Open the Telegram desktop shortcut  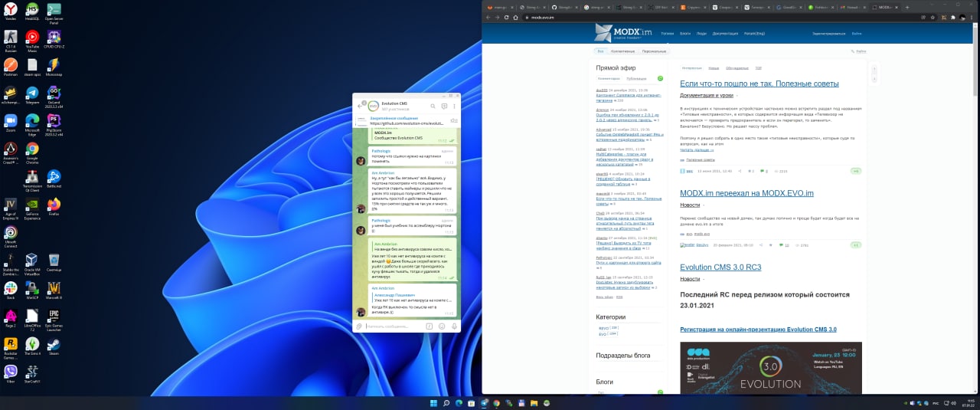tap(32, 95)
